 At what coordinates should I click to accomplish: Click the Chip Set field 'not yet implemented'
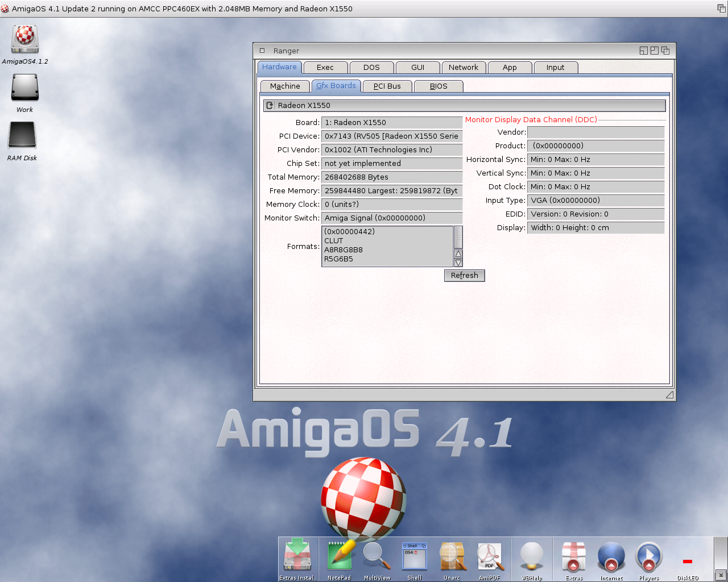click(392, 163)
